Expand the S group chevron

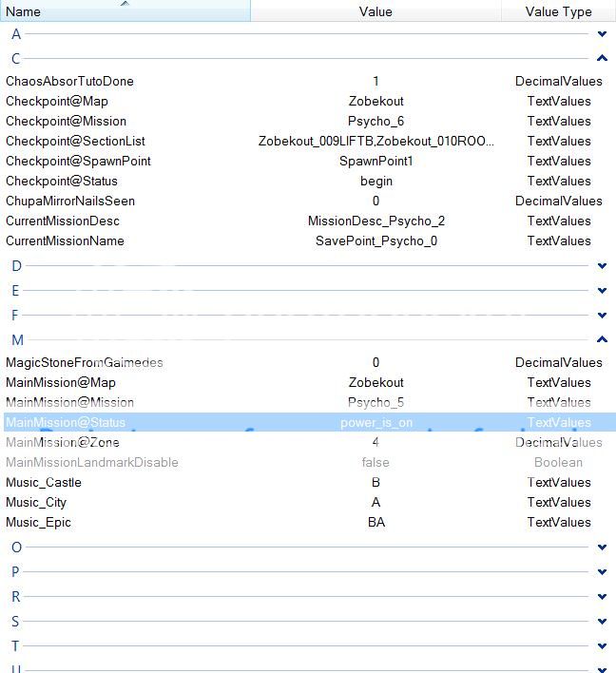[x=602, y=622]
